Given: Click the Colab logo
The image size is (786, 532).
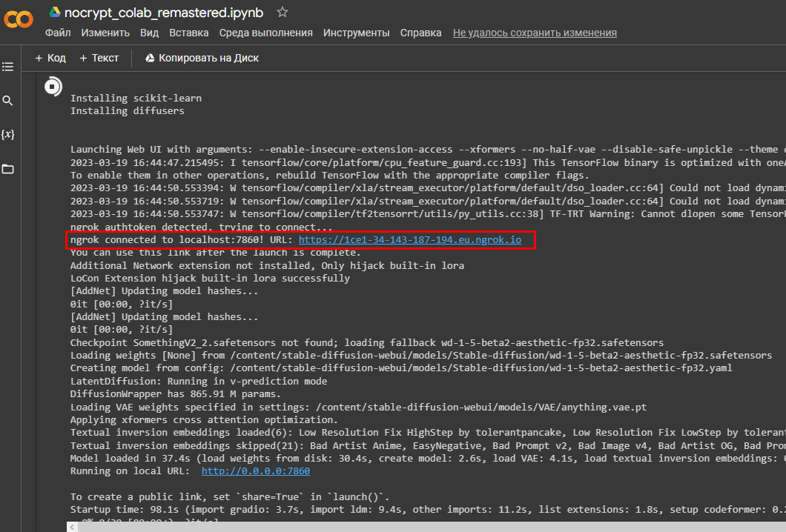Looking at the screenshot, I should pos(18,20).
